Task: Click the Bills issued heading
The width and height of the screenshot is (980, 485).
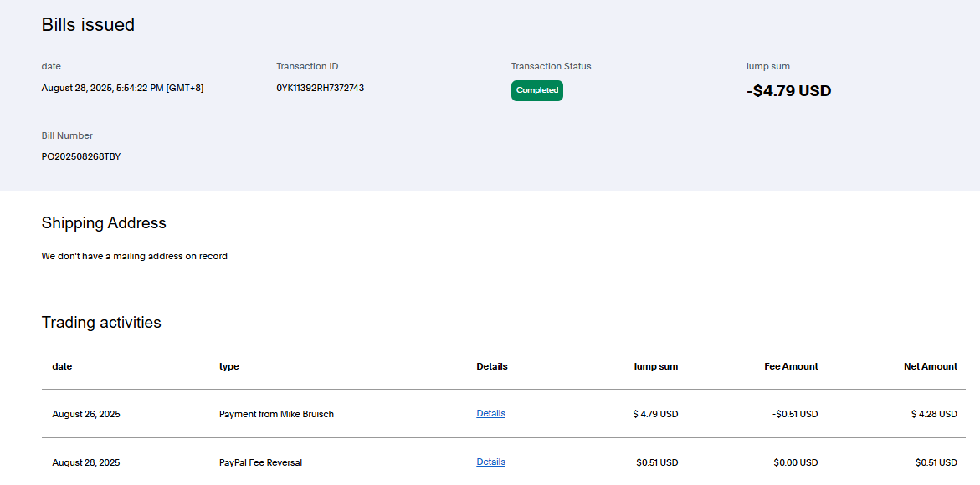Action: point(88,25)
